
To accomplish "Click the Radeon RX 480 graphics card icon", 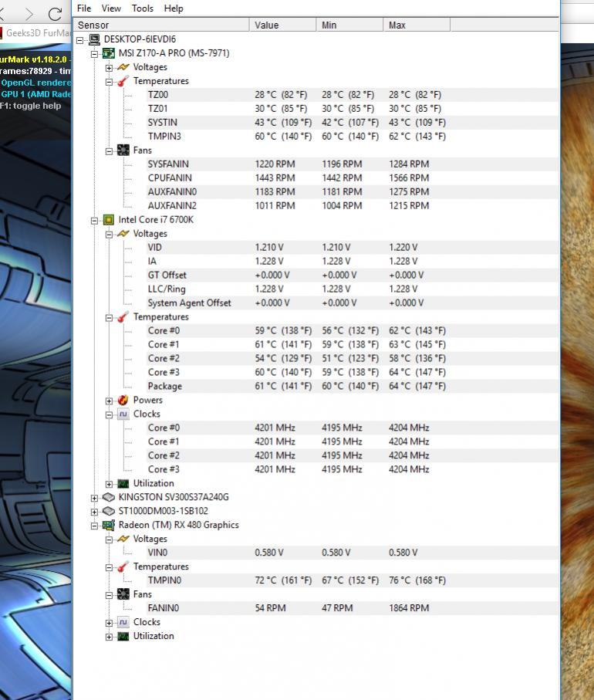I will click(x=109, y=525).
